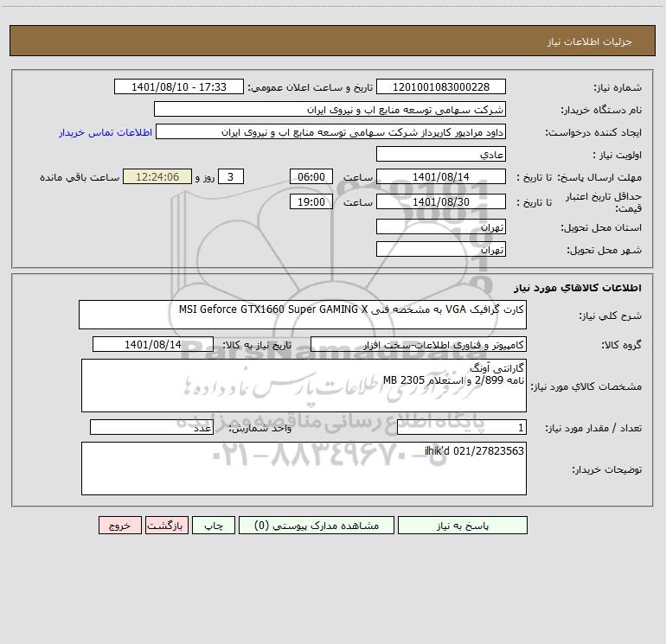Screen dimensions: 666x644
Task: Click the 'حداقل تاریخ اعتبار قیمت:' label
Action: tap(603, 202)
